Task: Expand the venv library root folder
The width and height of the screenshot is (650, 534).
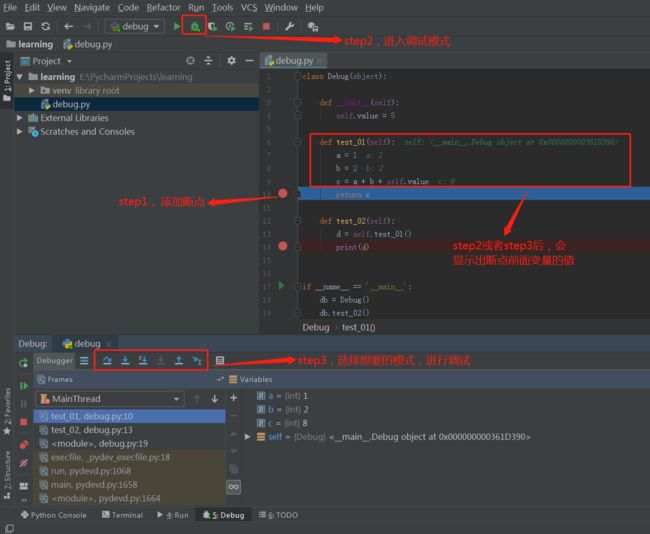Action: tap(32, 90)
